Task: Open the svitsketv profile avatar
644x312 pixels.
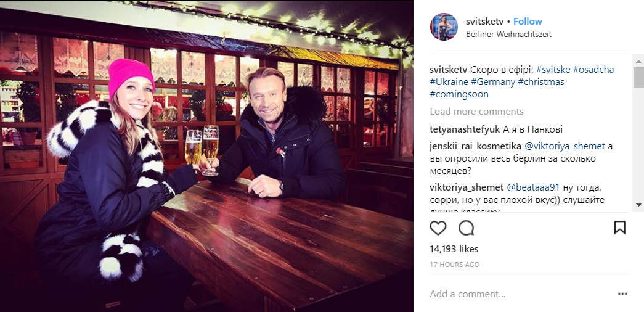Action: click(444, 27)
